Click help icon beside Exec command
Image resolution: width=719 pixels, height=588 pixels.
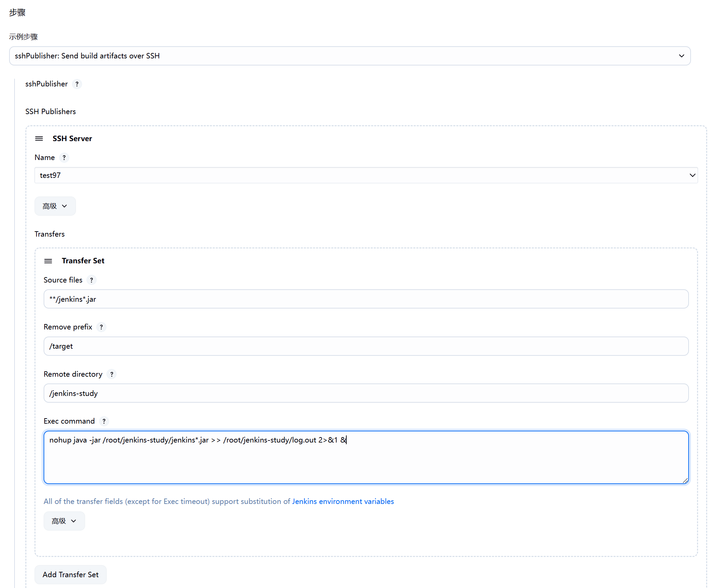[104, 421]
